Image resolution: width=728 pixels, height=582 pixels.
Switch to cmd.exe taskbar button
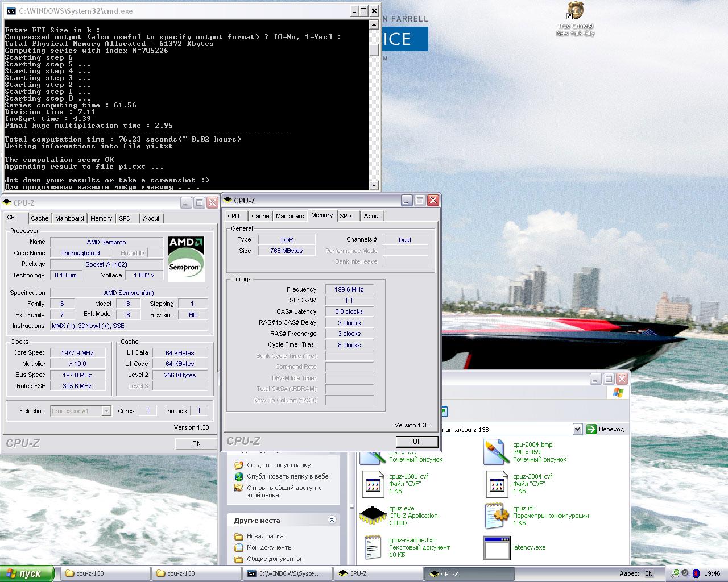pyautogui.click(x=287, y=573)
